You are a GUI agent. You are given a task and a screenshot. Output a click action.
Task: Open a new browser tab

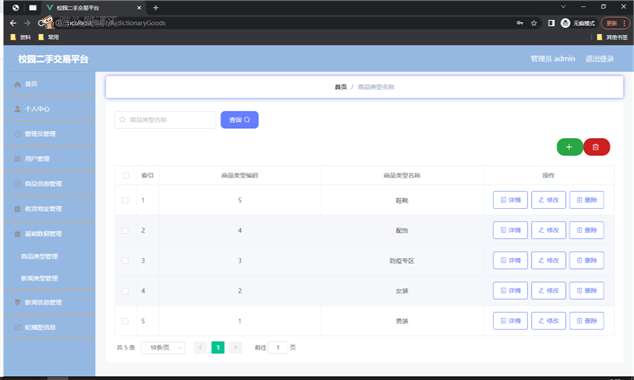pyautogui.click(x=156, y=7)
